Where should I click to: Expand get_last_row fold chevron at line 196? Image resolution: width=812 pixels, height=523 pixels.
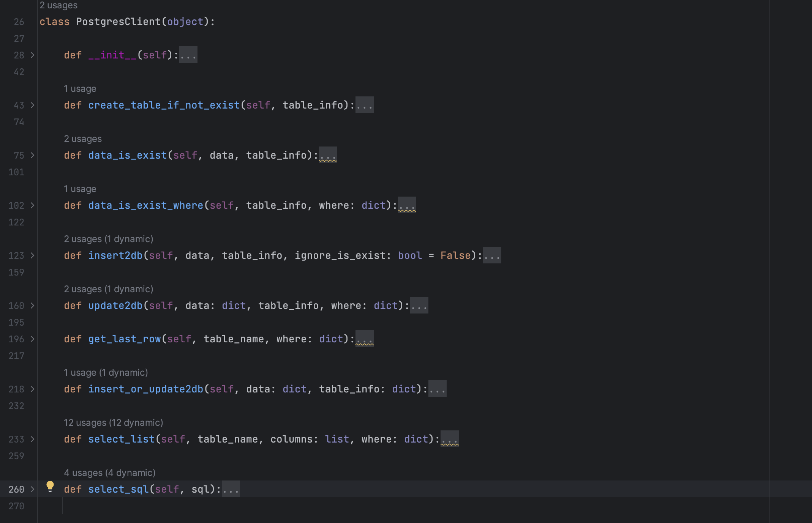coord(32,339)
